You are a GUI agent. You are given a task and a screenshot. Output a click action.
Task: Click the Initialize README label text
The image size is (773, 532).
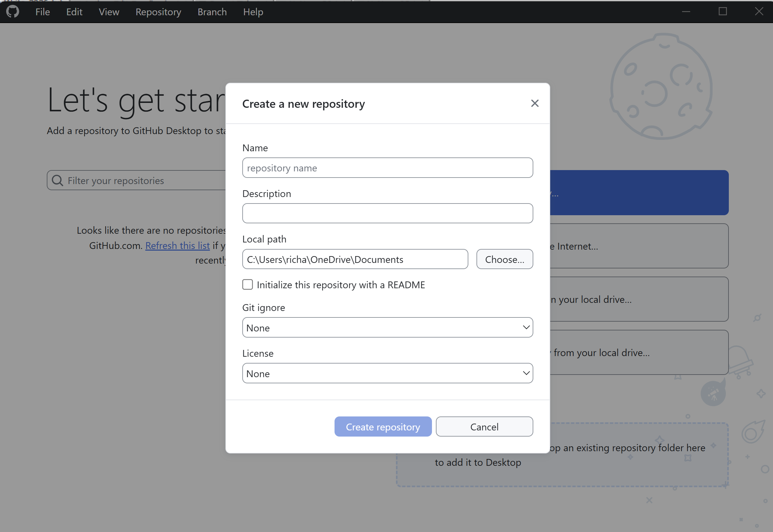[341, 285]
